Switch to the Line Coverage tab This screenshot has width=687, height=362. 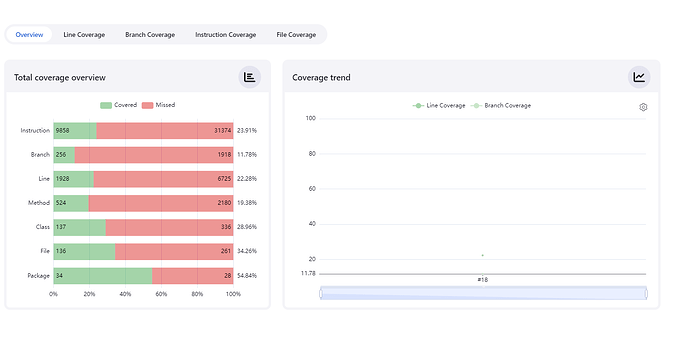tap(84, 35)
